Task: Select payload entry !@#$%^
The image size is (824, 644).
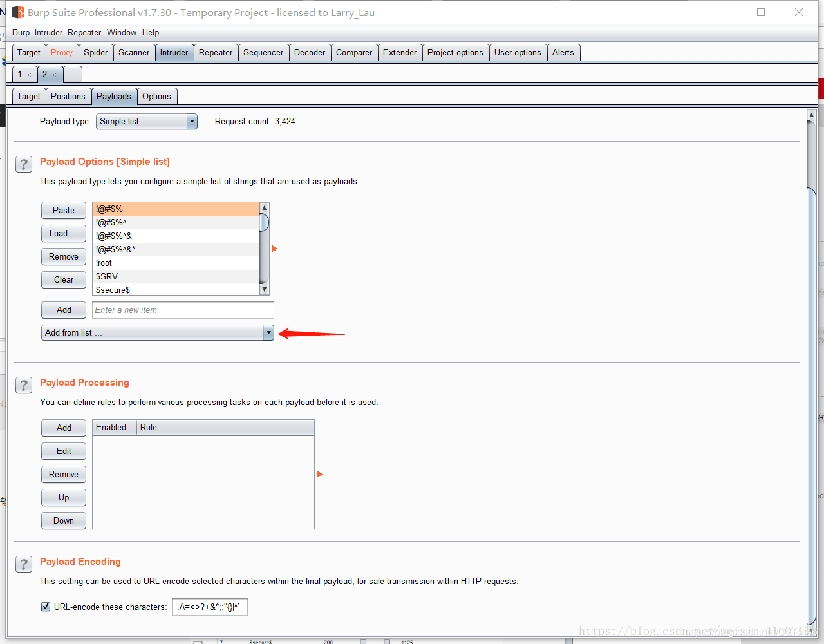Action: click(x=176, y=222)
